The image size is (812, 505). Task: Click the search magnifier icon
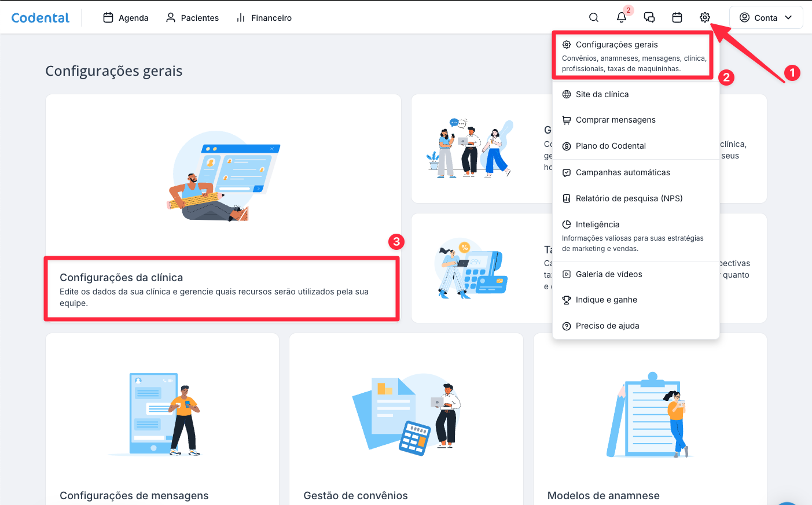tap(594, 17)
